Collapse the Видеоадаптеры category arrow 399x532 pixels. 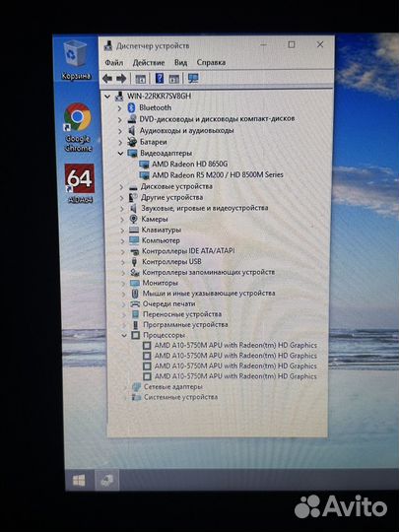pyautogui.click(x=120, y=154)
